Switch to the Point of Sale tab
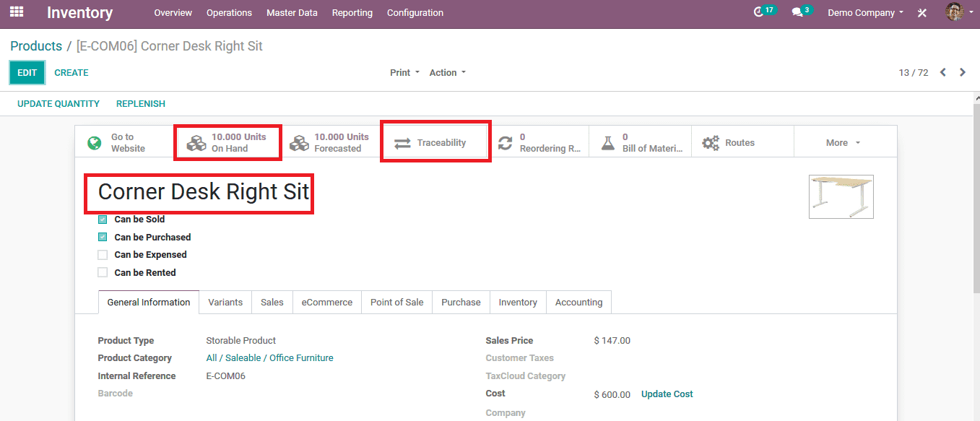The height and width of the screenshot is (421, 980). [397, 303]
